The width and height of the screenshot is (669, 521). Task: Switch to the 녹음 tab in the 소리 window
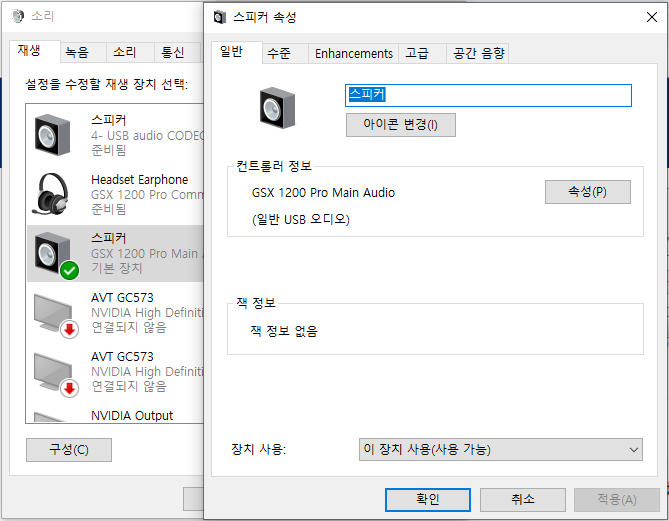click(83, 52)
